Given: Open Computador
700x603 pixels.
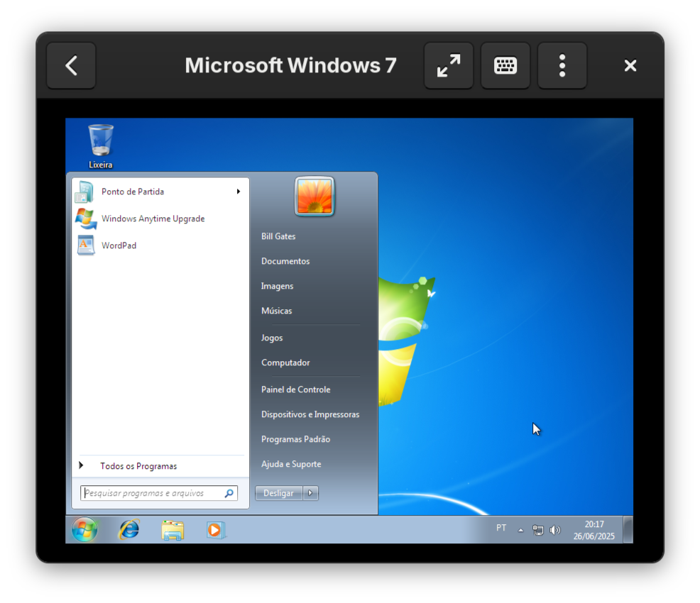Looking at the screenshot, I should click(x=285, y=363).
